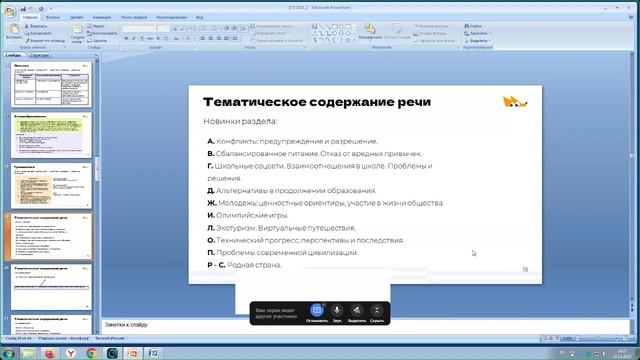Click the bulleted list icon
This screenshot has height=360, width=640.
tap(204, 29)
